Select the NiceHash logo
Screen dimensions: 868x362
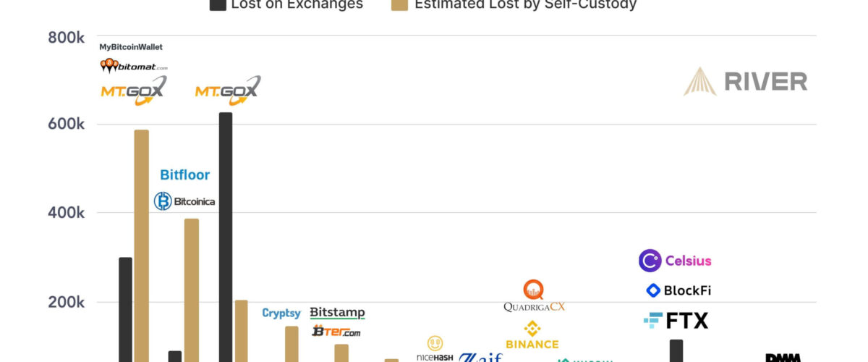(435, 349)
